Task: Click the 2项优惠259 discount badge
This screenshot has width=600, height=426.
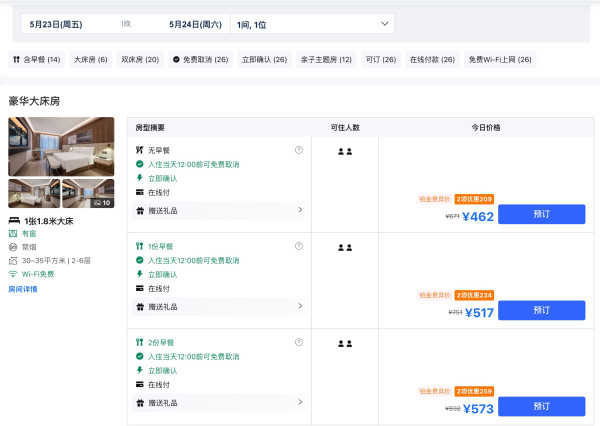Action: 474,391
